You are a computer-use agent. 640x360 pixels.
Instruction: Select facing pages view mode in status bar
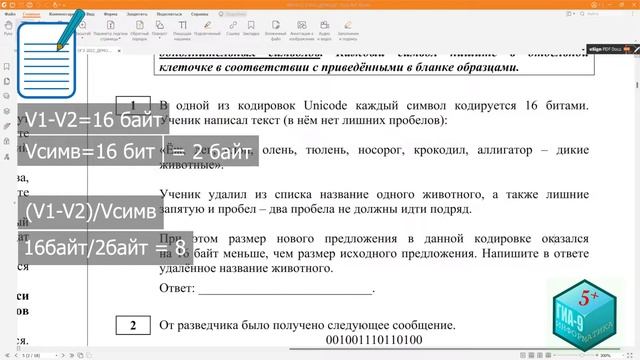(x=540, y=356)
